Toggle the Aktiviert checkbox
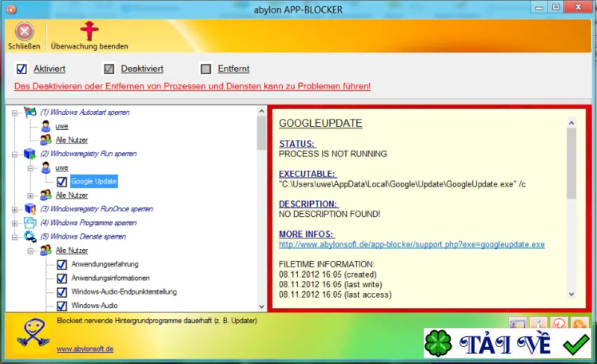The image size is (597, 364). pos(22,69)
